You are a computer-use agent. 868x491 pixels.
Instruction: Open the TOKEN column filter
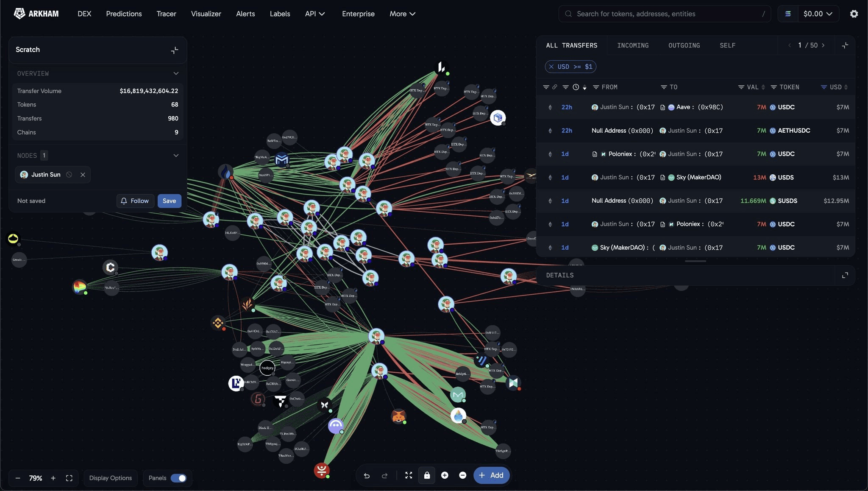(773, 87)
